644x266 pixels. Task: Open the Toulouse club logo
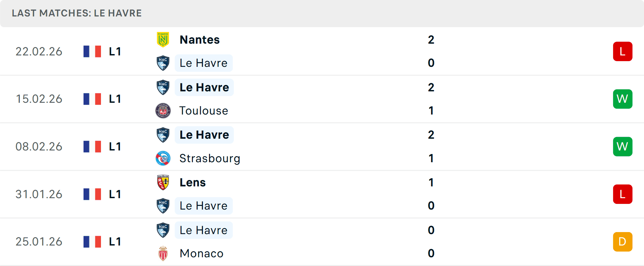point(163,110)
